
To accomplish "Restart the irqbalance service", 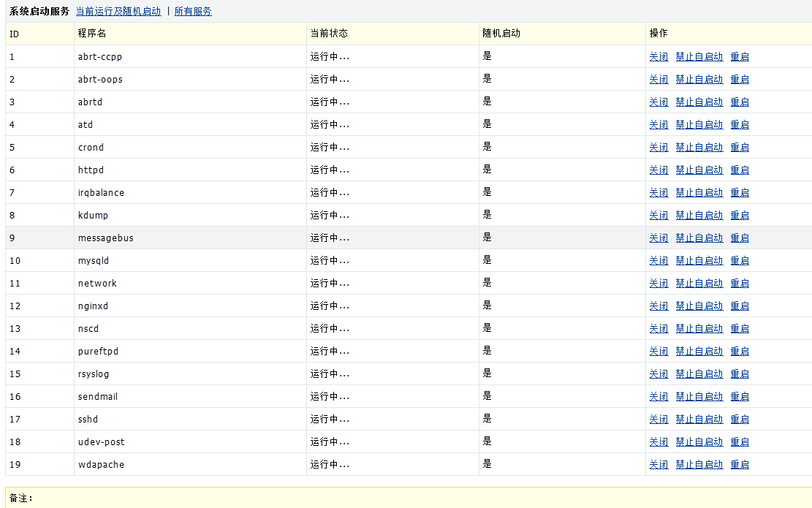I will pos(740,193).
